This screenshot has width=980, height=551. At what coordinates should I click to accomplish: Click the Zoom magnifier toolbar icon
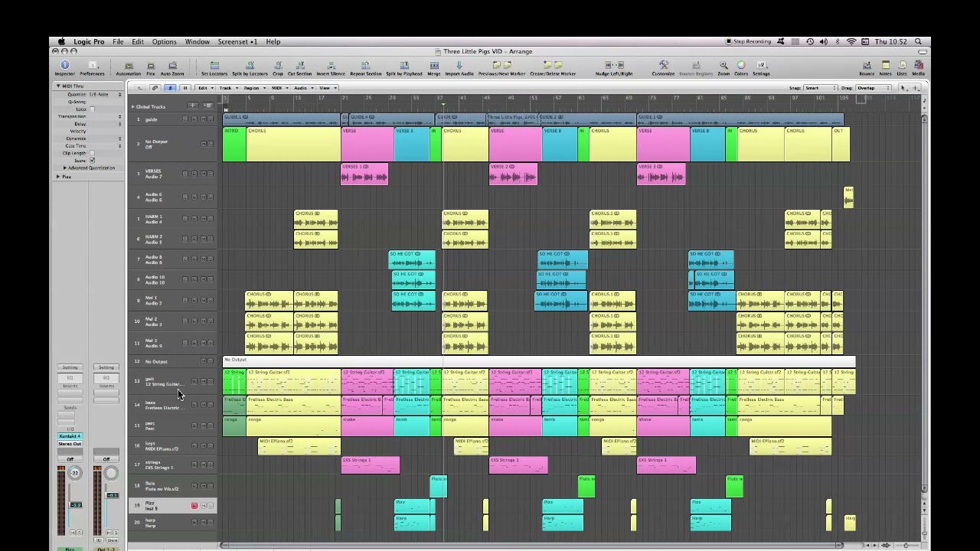(724, 66)
